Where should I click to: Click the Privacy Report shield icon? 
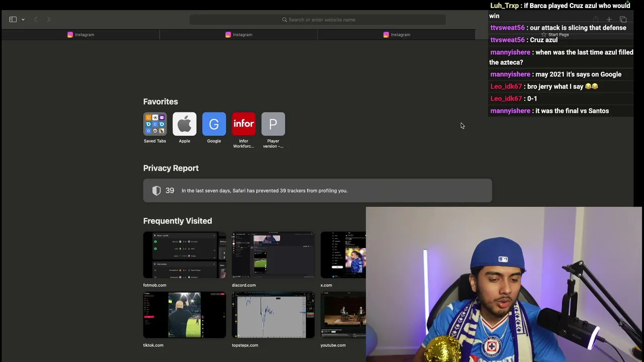156,191
